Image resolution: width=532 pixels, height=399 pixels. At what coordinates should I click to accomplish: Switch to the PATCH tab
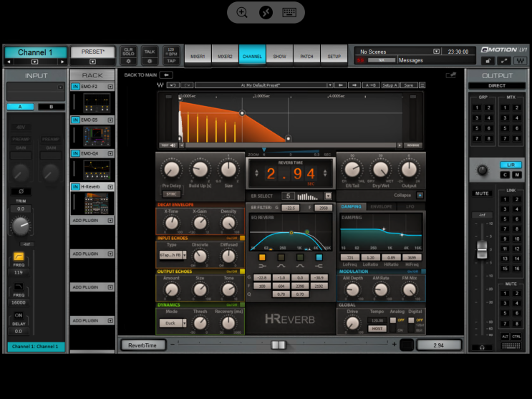306,54
